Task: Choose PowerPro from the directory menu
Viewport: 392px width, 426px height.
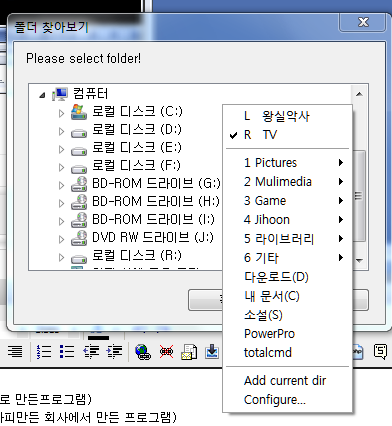Action: (287, 334)
